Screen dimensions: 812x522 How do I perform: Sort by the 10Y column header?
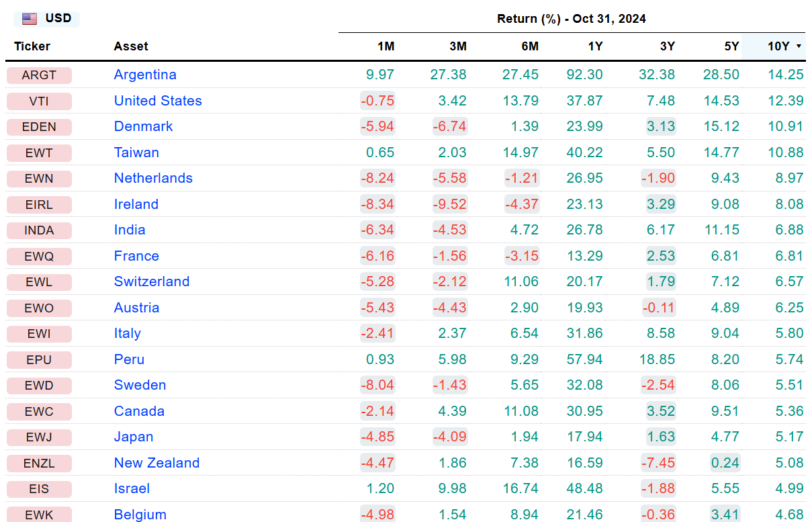(779, 46)
